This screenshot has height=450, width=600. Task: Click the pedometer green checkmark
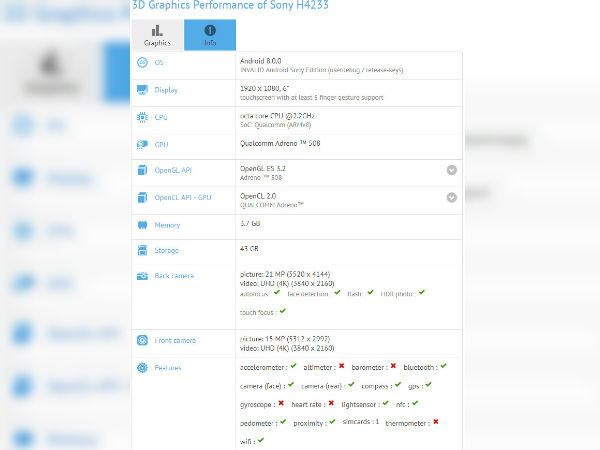pyautogui.click(x=283, y=422)
